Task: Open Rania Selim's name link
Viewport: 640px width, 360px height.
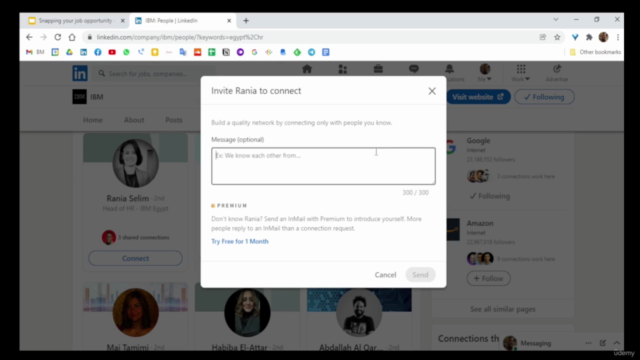Action: click(x=127, y=198)
